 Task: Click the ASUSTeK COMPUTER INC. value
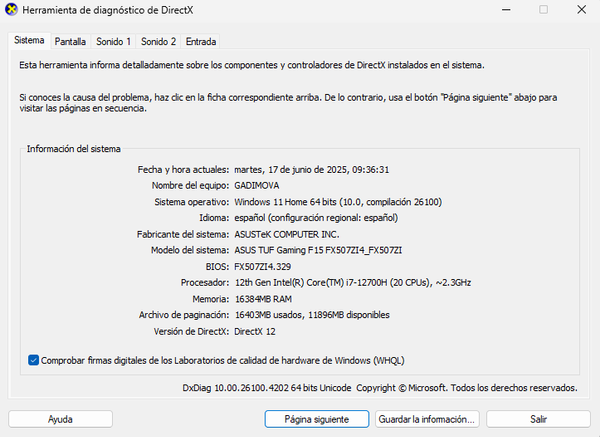tap(287, 234)
